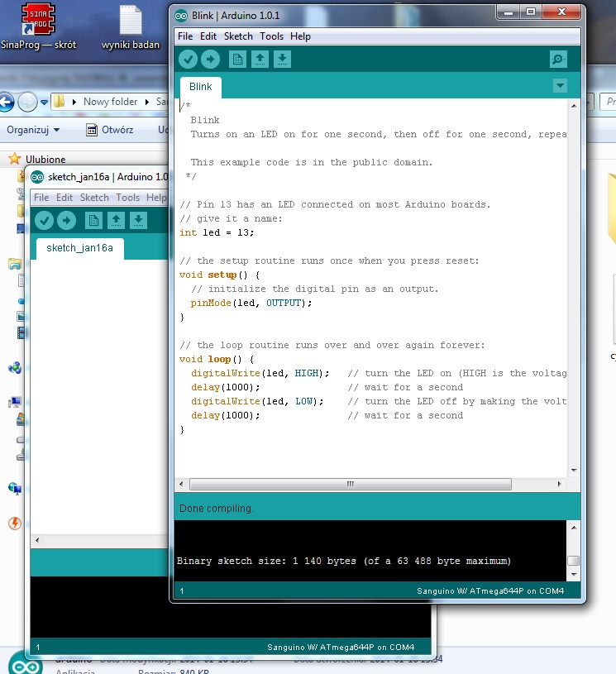Screen dimensions: 616x674
Task: Click 'pinMode(led, OUTPUT);' line
Action: coord(251,303)
